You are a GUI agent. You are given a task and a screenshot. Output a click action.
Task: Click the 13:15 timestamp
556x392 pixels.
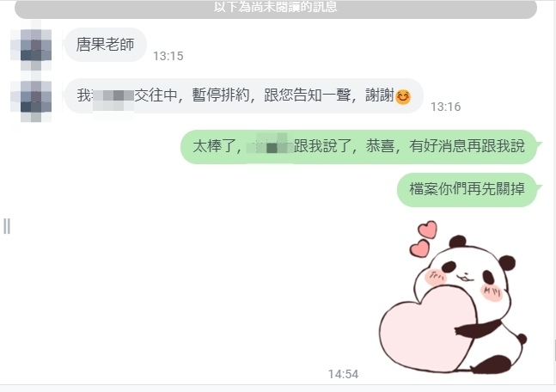[168, 56]
